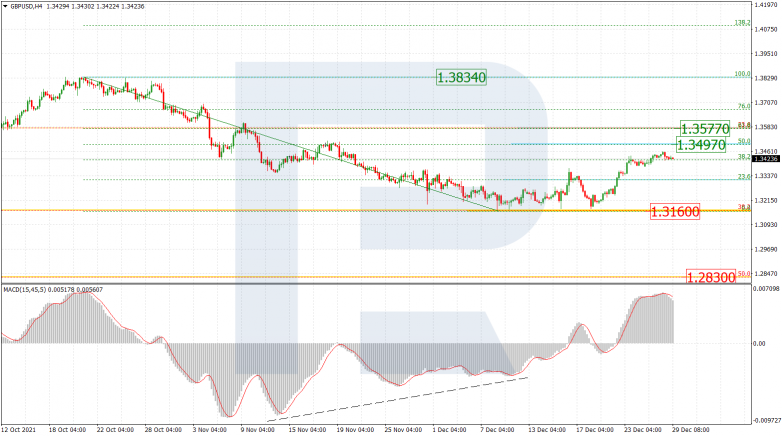Click the green 1.35770 price label
782x436 pixels.
(705, 129)
